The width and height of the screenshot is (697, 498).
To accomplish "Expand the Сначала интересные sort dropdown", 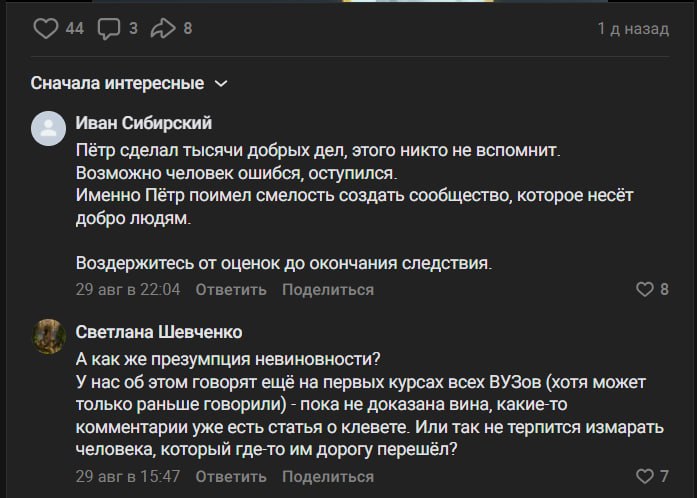I will point(129,83).
